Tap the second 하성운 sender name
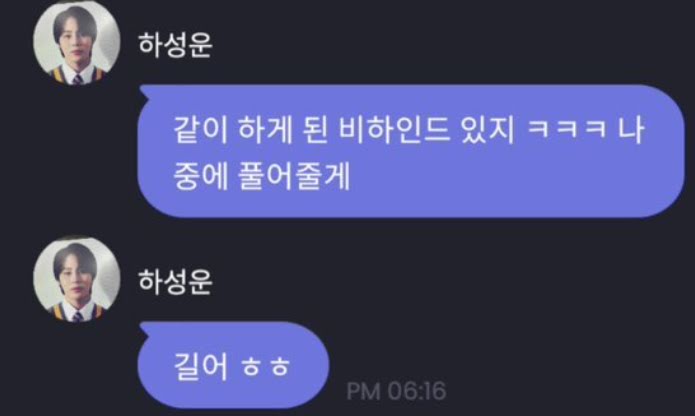The height and width of the screenshot is (416, 695). [176, 282]
